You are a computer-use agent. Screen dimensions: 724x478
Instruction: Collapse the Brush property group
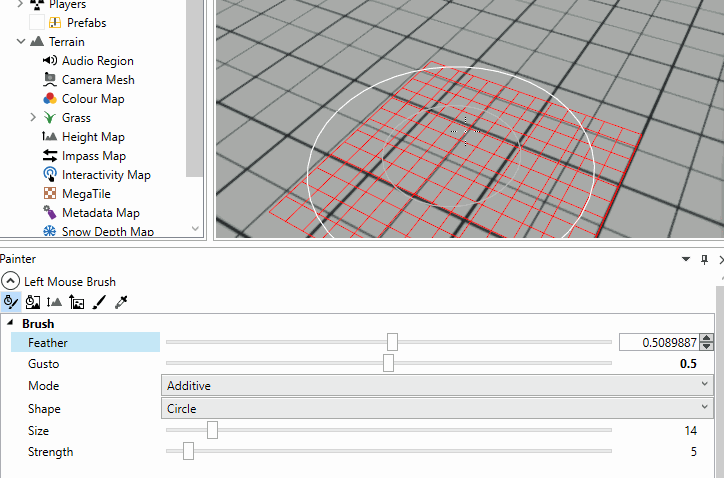tap(10, 323)
